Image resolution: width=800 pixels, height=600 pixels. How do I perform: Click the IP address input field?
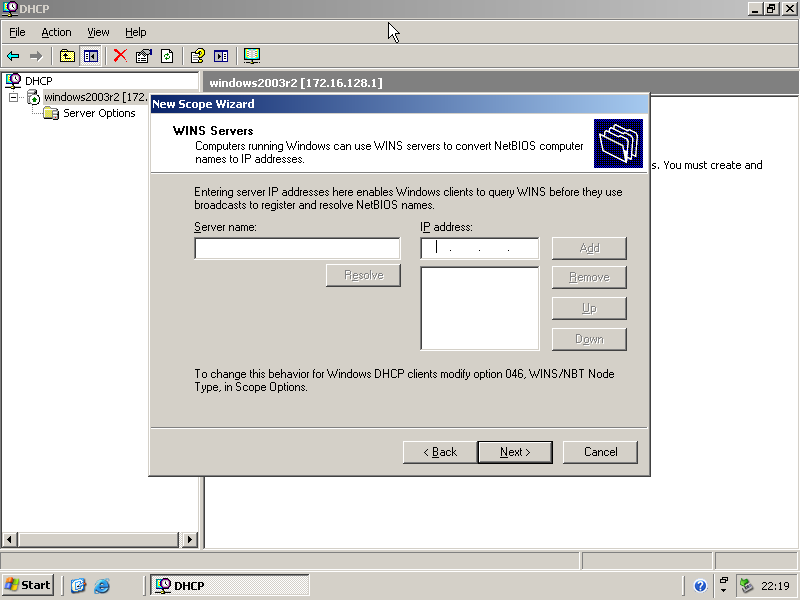(x=479, y=248)
